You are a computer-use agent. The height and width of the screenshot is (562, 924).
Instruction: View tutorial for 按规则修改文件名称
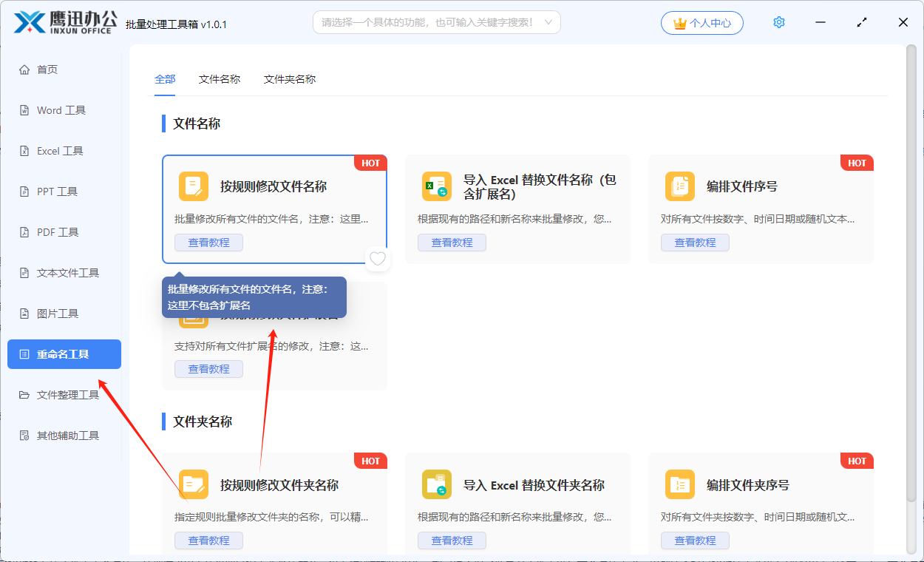(208, 243)
